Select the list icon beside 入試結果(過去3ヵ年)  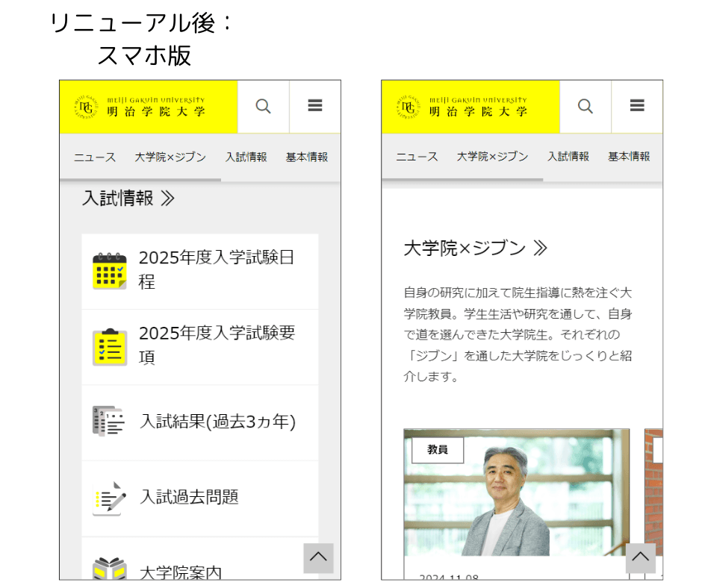(x=110, y=422)
